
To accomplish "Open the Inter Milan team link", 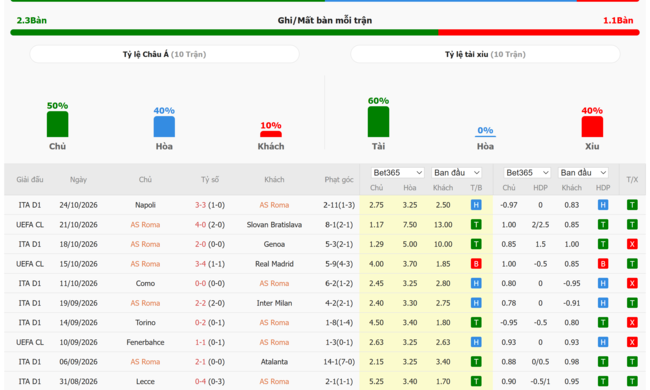I will click(x=274, y=303).
